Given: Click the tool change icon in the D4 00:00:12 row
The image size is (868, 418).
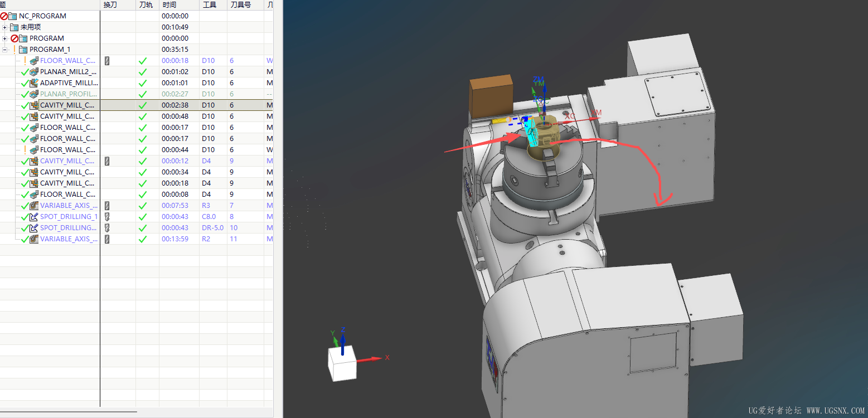Looking at the screenshot, I should [x=107, y=161].
